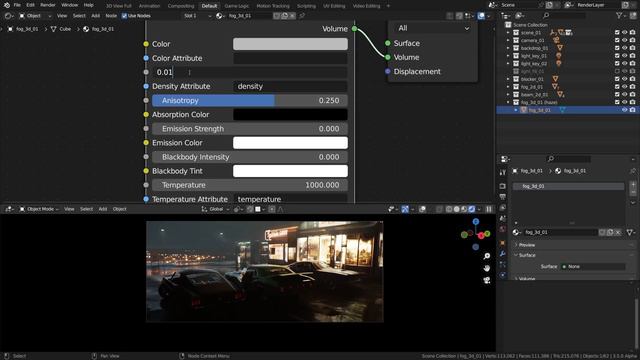This screenshot has width=640, height=360.
Task: Click the Surface None shader button
Action: [593, 267]
